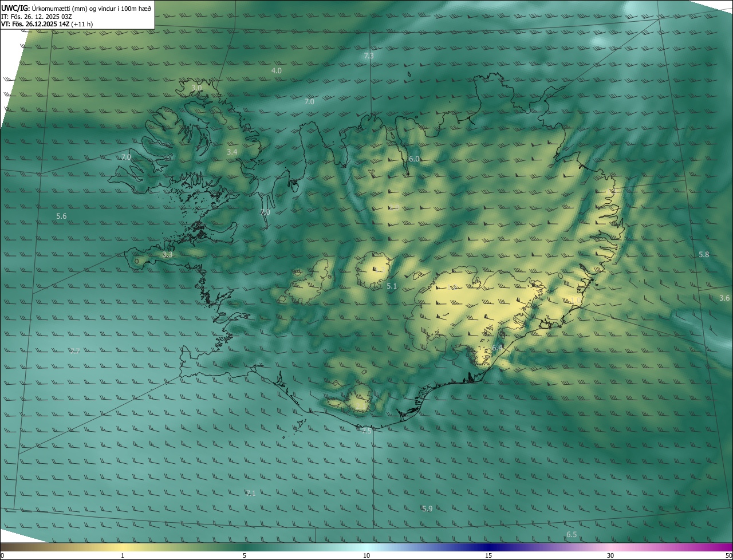Click the 3.3 value label on the map
733x560 pixels.
167,254
